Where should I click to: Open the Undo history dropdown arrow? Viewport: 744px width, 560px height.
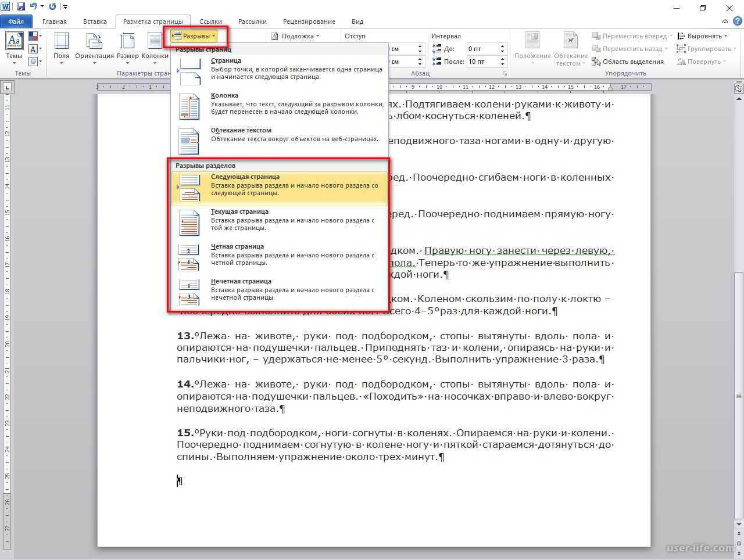[x=42, y=7]
